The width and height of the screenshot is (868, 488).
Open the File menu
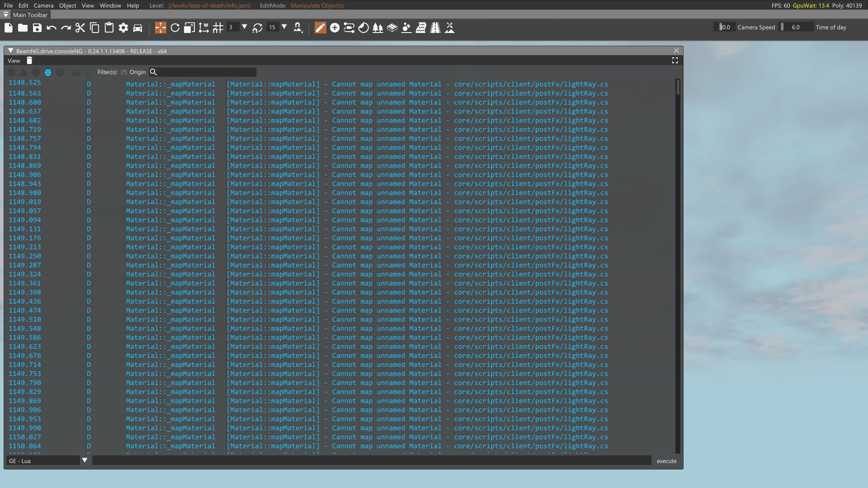[x=8, y=5]
